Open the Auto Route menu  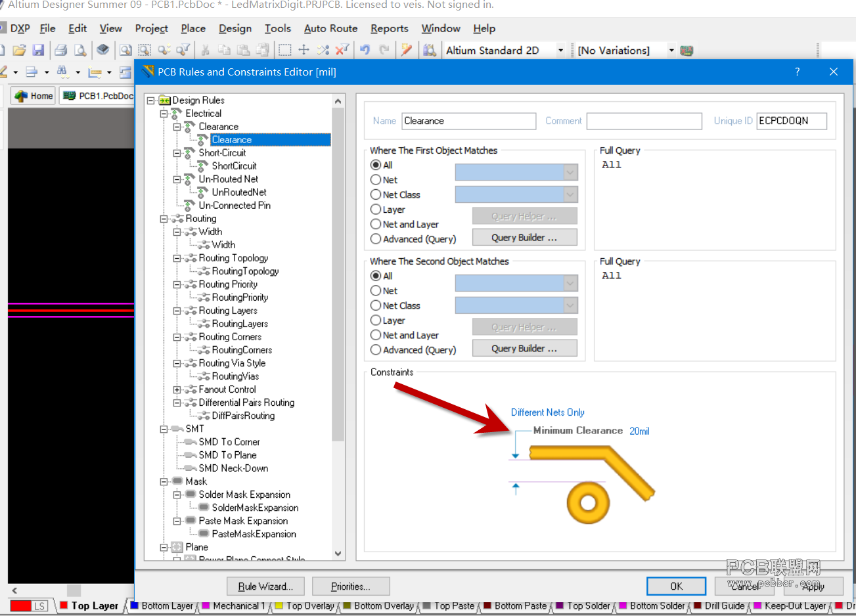pyautogui.click(x=330, y=28)
